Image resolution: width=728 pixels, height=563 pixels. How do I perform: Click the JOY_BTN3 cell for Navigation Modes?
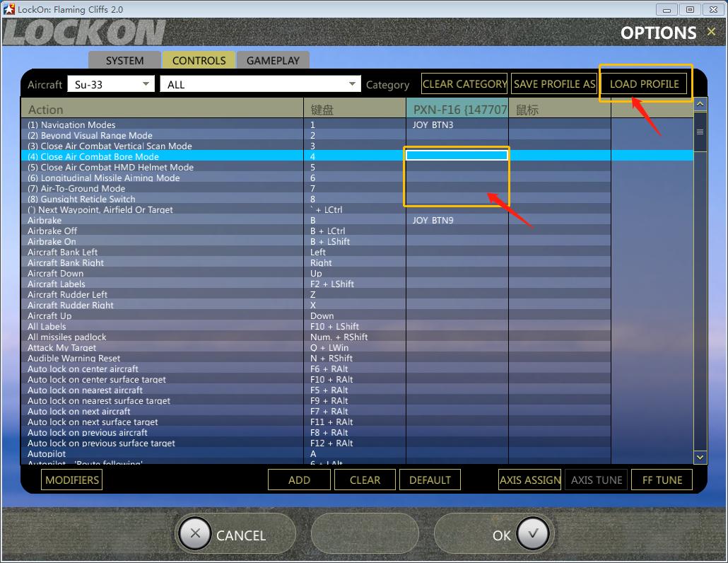pyautogui.click(x=457, y=124)
